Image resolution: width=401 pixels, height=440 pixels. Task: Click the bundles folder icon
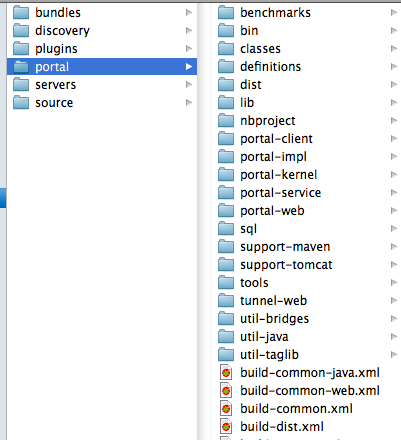pos(21,13)
